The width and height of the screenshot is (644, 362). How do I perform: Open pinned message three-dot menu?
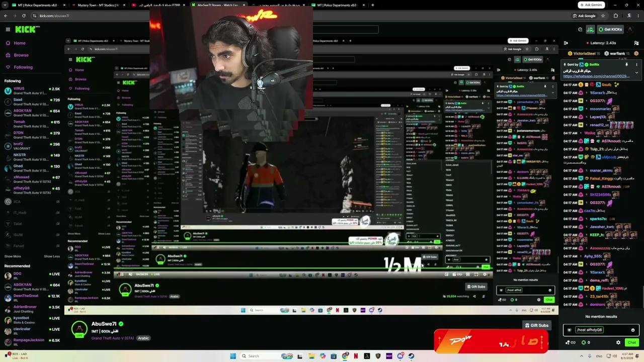pos(636,65)
